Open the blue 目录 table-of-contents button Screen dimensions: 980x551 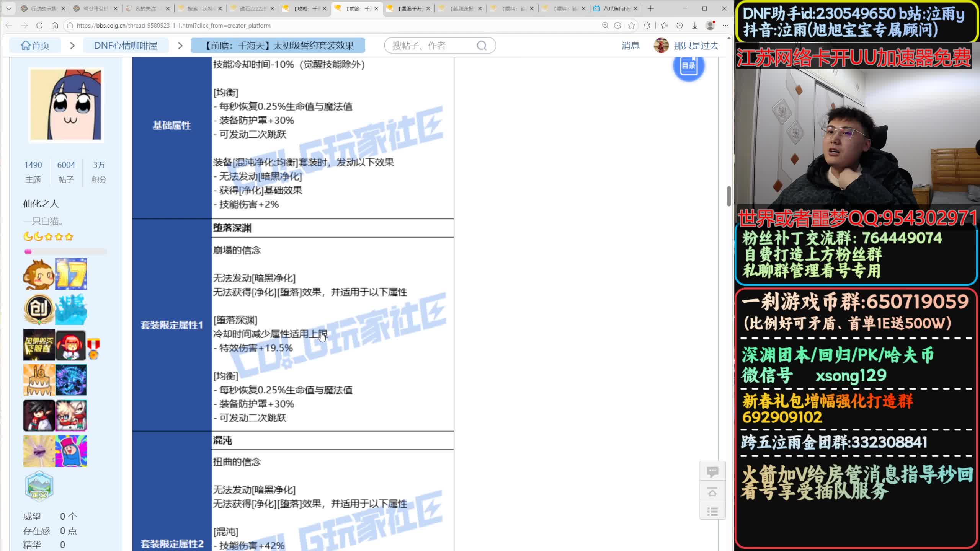click(688, 66)
